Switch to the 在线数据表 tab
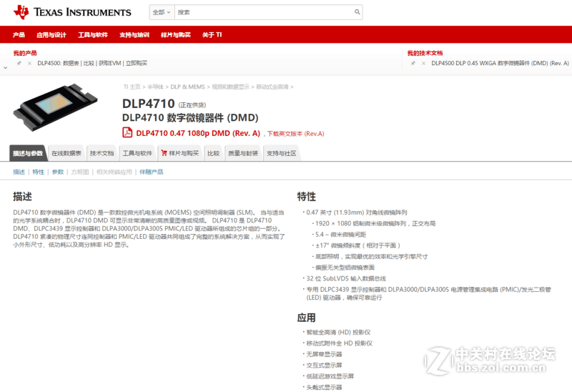This screenshot has width=572, height=392. (66, 153)
